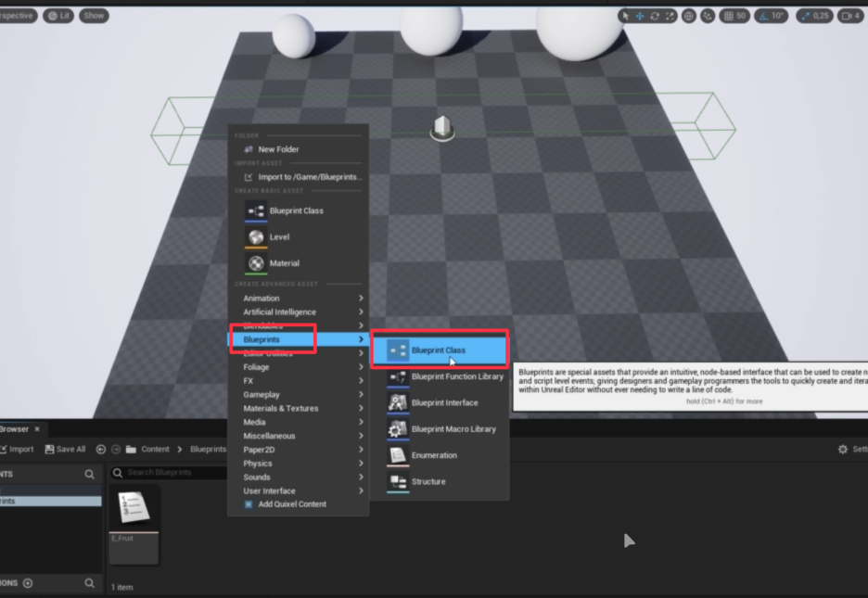The image size is (868, 598).
Task: Navigate to Blueprints breadcrumb
Action: pos(208,449)
